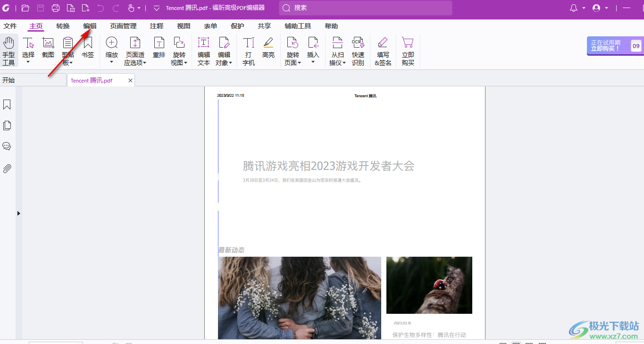Click the user account icon
Screen dimensions: 644x344
[x=596, y=8]
